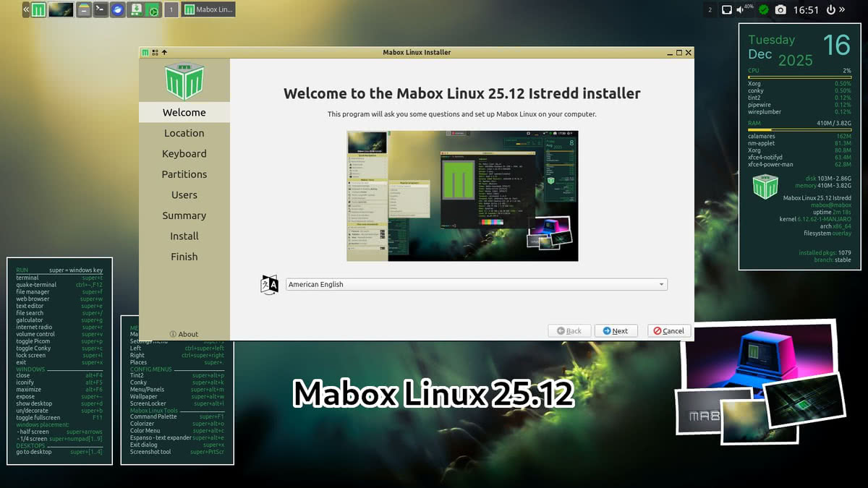The height and width of the screenshot is (488, 868).
Task: Collapse the taskbar using the double-arrow button
Action: (x=26, y=9)
